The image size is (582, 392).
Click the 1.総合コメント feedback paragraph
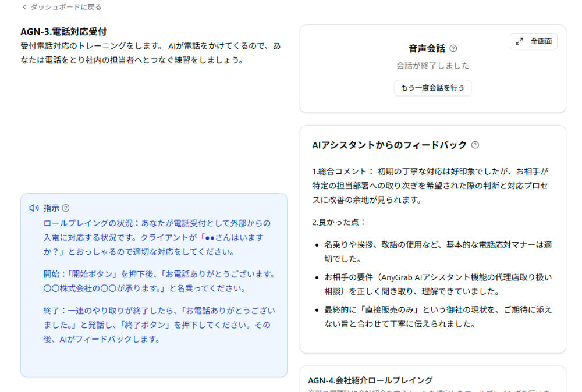point(431,186)
